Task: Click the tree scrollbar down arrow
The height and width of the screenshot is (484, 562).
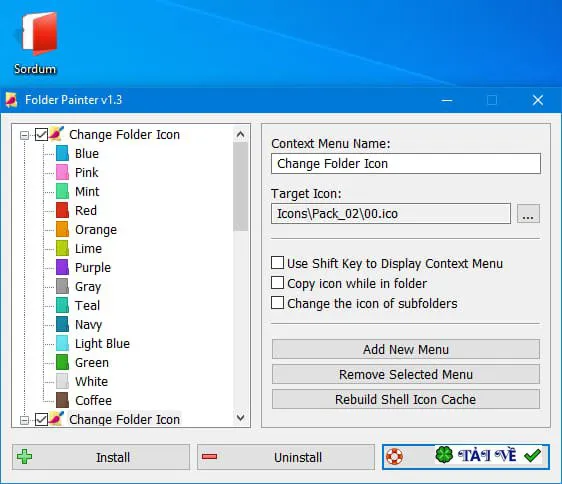Action: (240, 418)
